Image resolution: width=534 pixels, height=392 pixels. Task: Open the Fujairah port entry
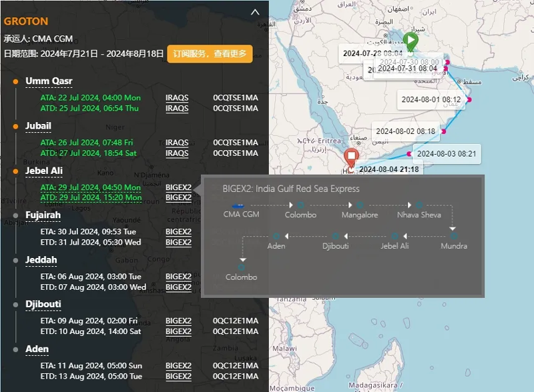43,215
